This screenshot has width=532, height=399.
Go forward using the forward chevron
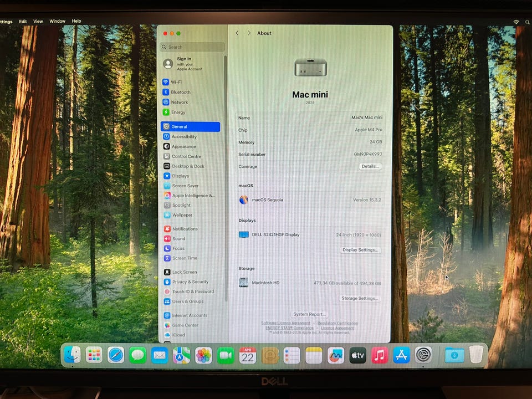[249, 33]
